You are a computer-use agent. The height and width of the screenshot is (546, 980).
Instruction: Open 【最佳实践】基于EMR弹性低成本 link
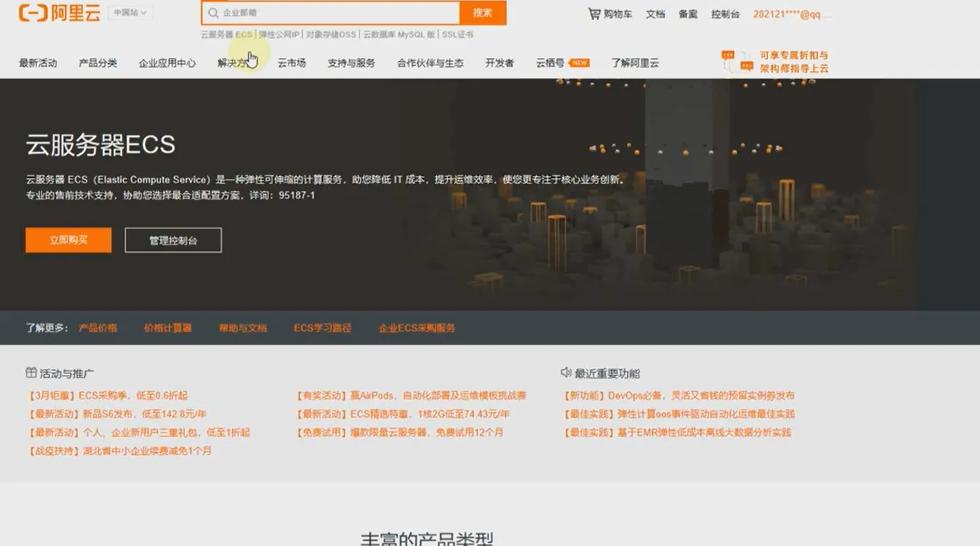tap(677, 432)
